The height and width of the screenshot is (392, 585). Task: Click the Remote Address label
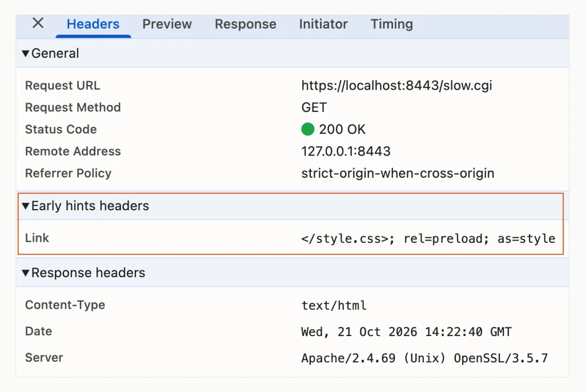click(73, 151)
